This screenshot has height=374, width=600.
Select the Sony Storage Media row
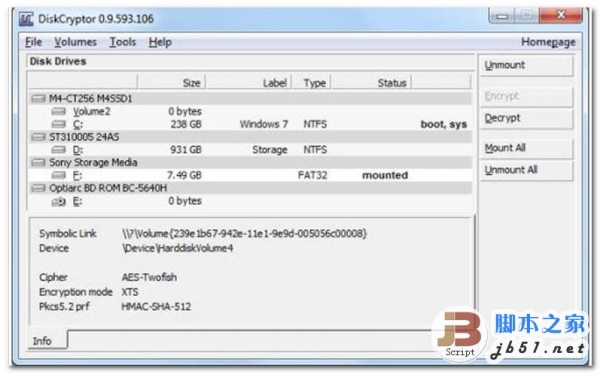point(250,163)
